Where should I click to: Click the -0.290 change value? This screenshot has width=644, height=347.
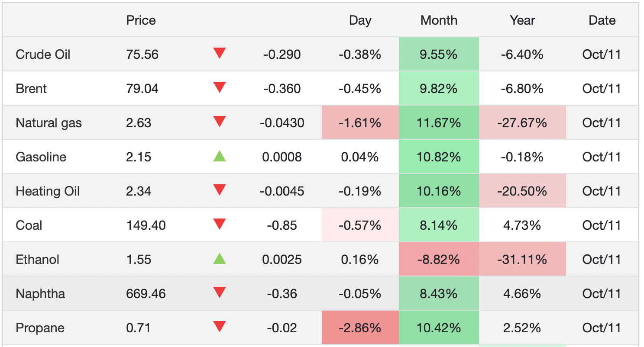tap(282, 55)
